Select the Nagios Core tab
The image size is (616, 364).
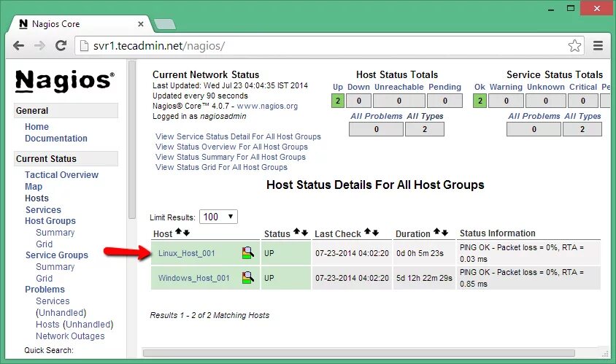(x=79, y=24)
